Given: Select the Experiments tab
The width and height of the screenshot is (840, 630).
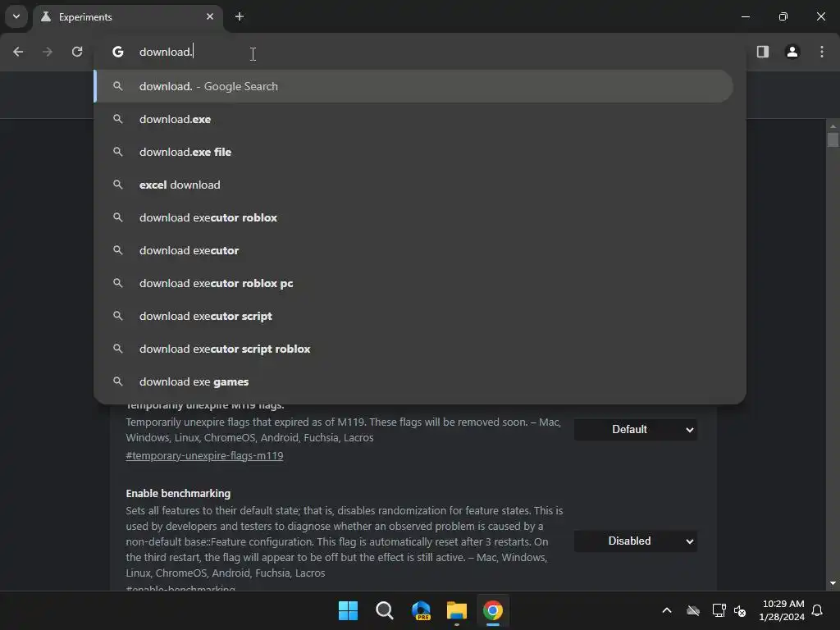Looking at the screenshot, I should click(129, 17).
